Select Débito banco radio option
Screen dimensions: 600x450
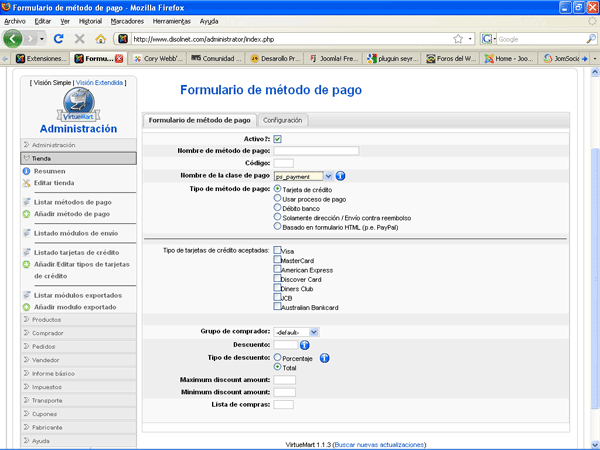[277, 207]
